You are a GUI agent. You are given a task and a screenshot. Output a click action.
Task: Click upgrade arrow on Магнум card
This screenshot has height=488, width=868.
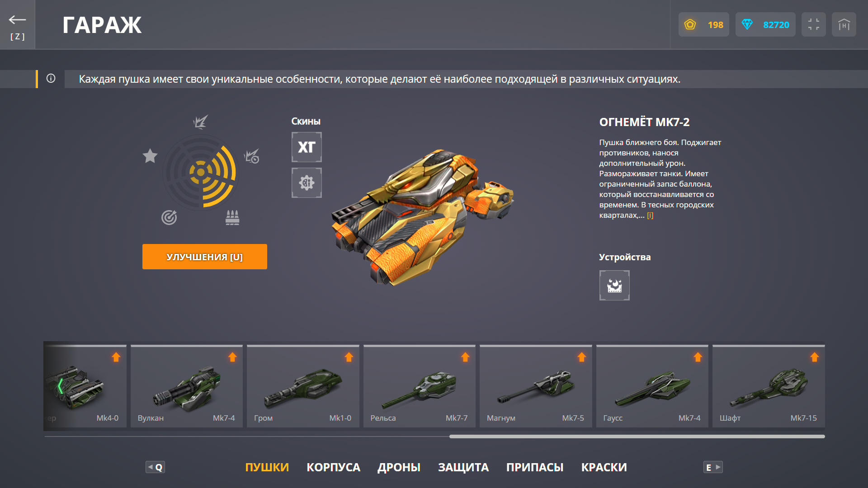point(581,357)
